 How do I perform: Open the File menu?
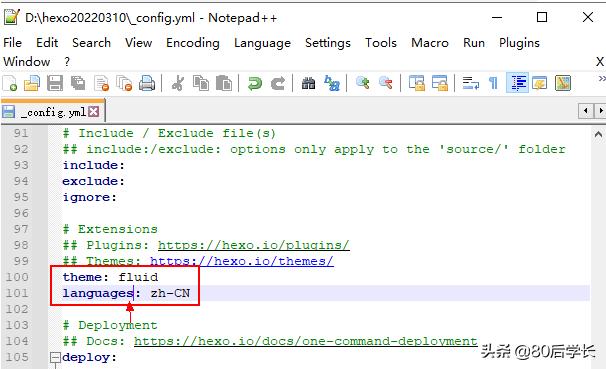point(12,43)
